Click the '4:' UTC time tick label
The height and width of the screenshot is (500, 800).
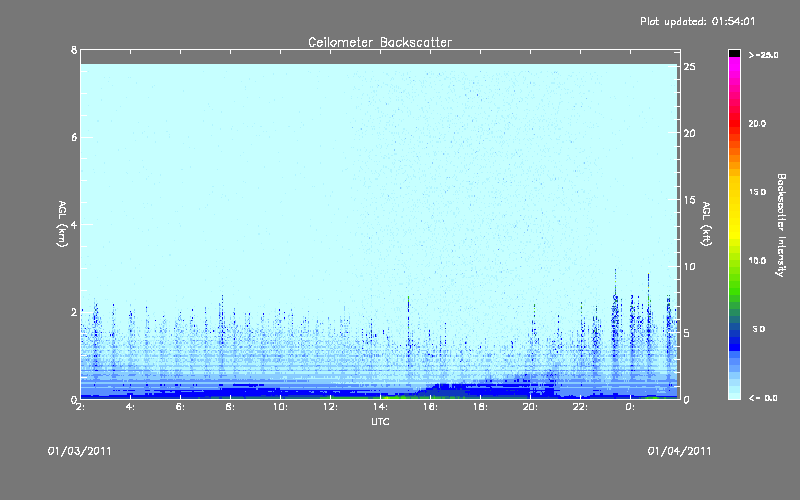(x=131, y=407)
